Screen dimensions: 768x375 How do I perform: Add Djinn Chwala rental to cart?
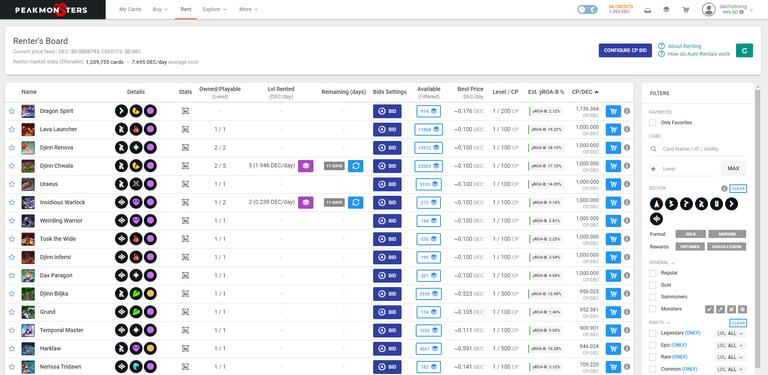(613, 166)
